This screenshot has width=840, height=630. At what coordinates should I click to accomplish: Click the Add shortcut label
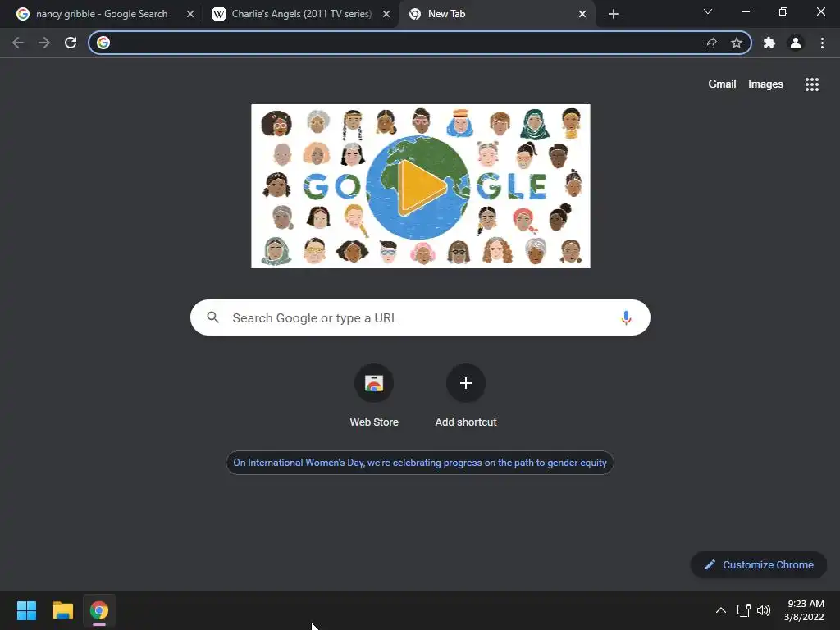point(466,422)
